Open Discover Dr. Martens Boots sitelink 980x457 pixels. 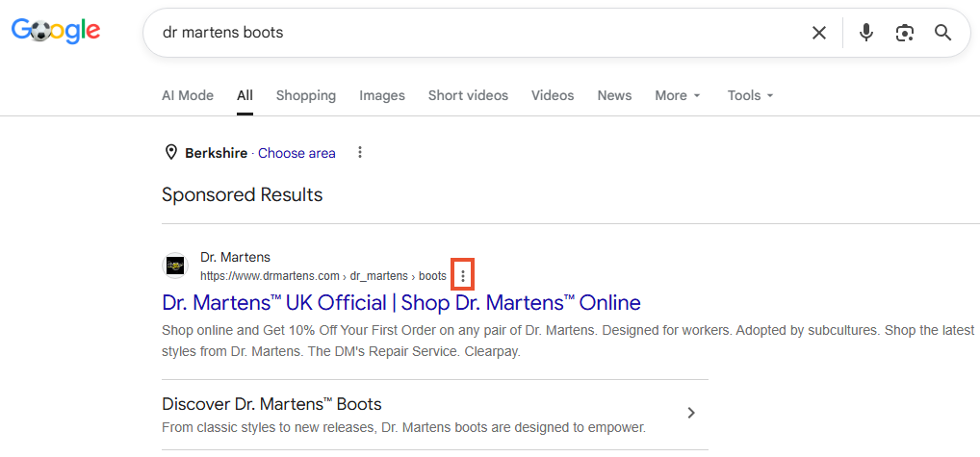click(x=271, y=404)
